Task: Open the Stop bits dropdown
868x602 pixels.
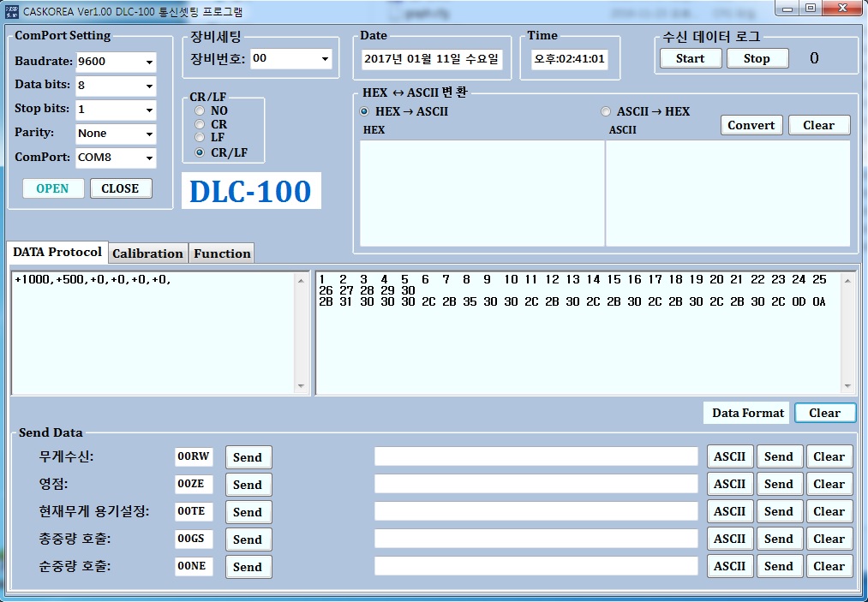Action: [149, 110]
